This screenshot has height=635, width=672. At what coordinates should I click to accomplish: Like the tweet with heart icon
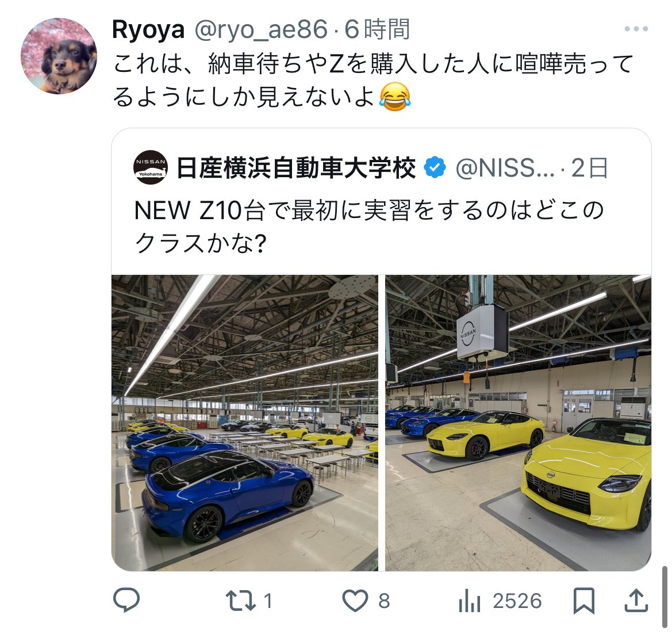(x=355, y=600)
